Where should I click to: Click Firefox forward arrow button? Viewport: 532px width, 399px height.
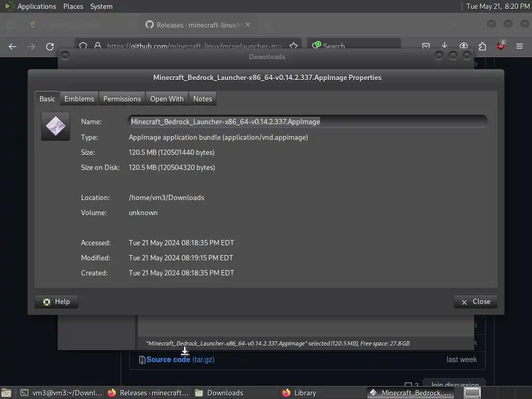click(31, 46)
